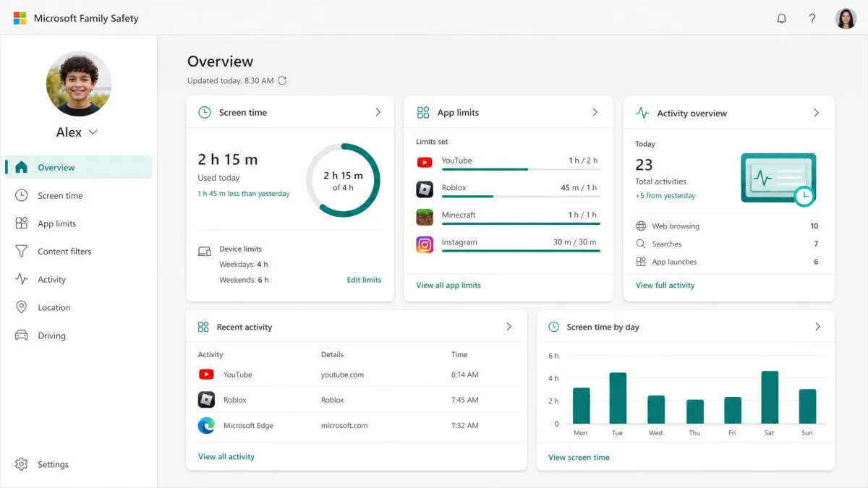Open help via question mark icon
This screenshot has width=868, height=488.
tap(812, 19)
